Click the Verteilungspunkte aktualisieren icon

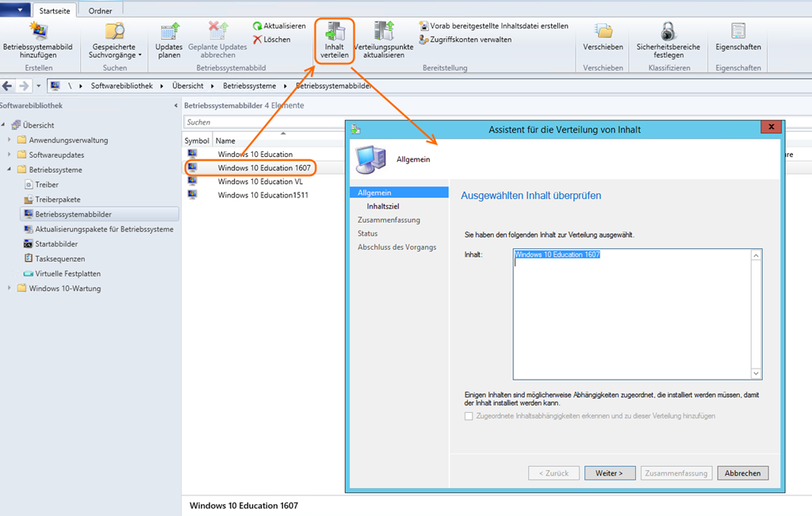click(x=384, y=32)
